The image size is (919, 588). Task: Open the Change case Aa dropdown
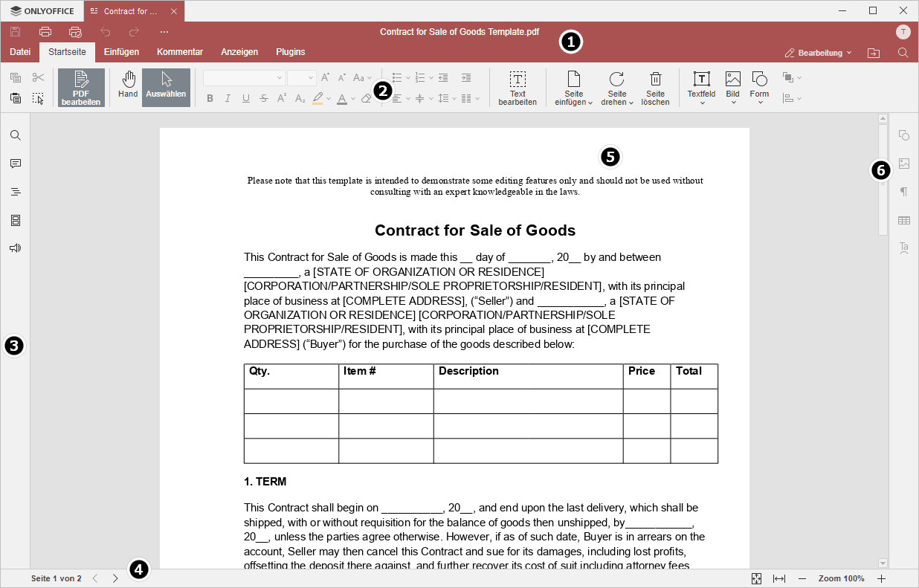pos(363,77)
